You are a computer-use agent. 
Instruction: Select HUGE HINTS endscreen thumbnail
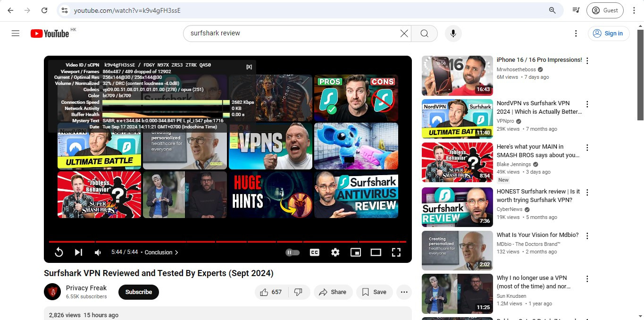[270, 194]
